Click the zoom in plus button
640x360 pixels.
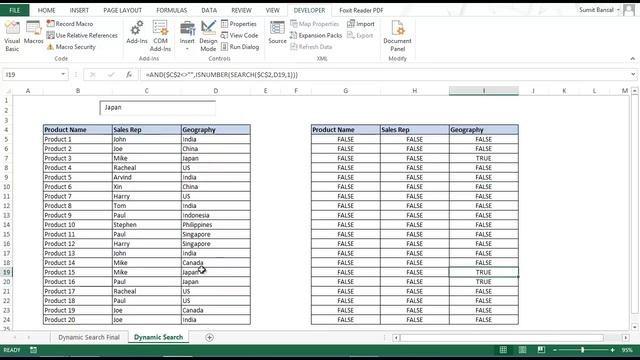(x=613, y=350)
